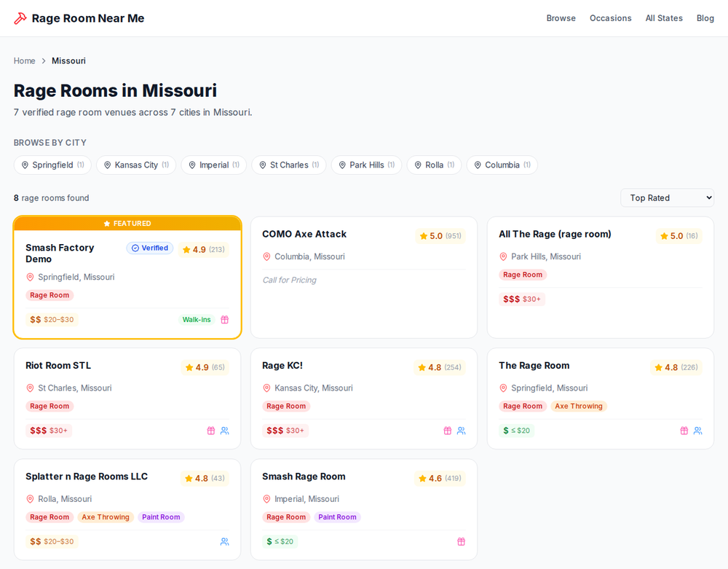Viewport: 728px width, 569px height.
Task: Filter by Kansas City chip
Action: pyautogui.click(x=136, y=165)
